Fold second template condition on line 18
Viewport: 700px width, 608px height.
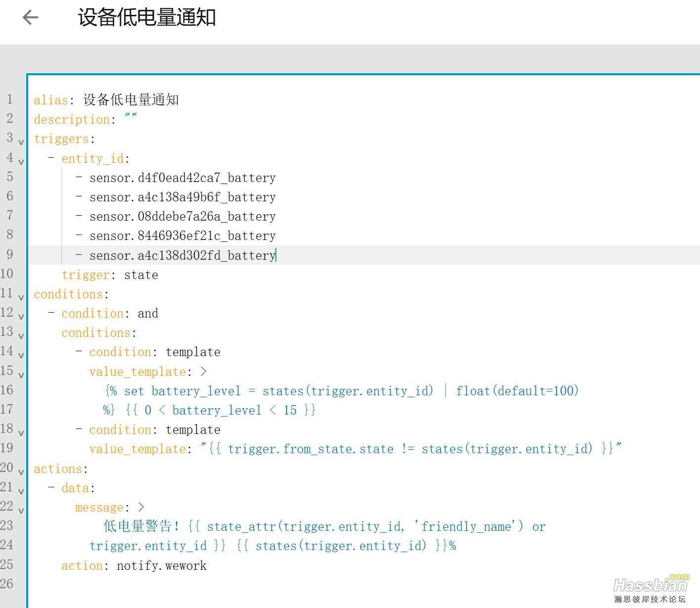point(21,433)
